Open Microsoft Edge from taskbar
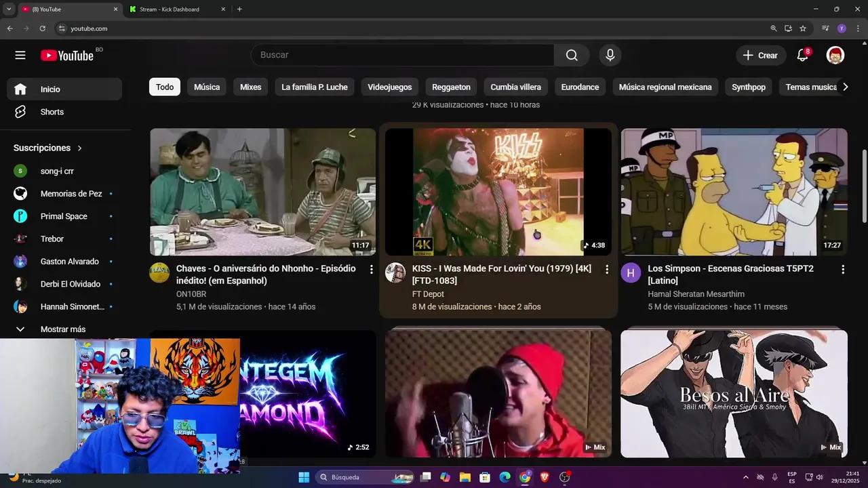 [x=505, y=477]
